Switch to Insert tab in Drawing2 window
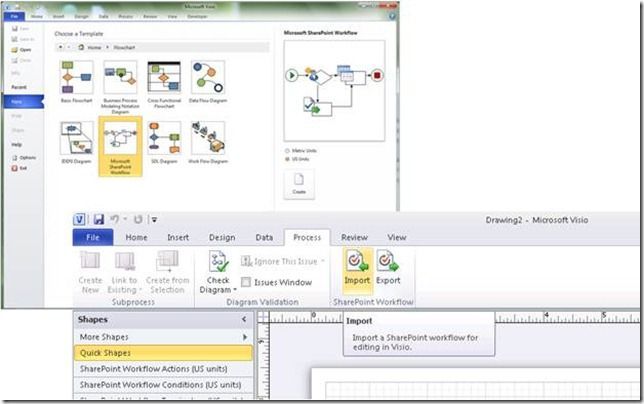The image size is (644, 404). [x=178, y=237]
